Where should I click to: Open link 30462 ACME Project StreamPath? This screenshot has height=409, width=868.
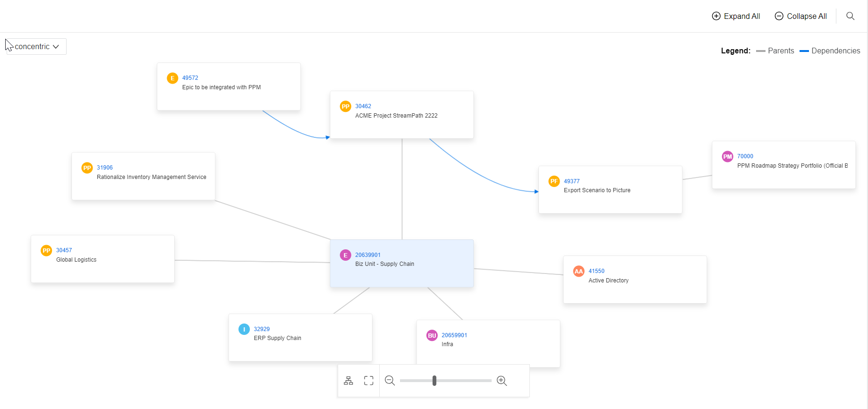coord(363,106)
